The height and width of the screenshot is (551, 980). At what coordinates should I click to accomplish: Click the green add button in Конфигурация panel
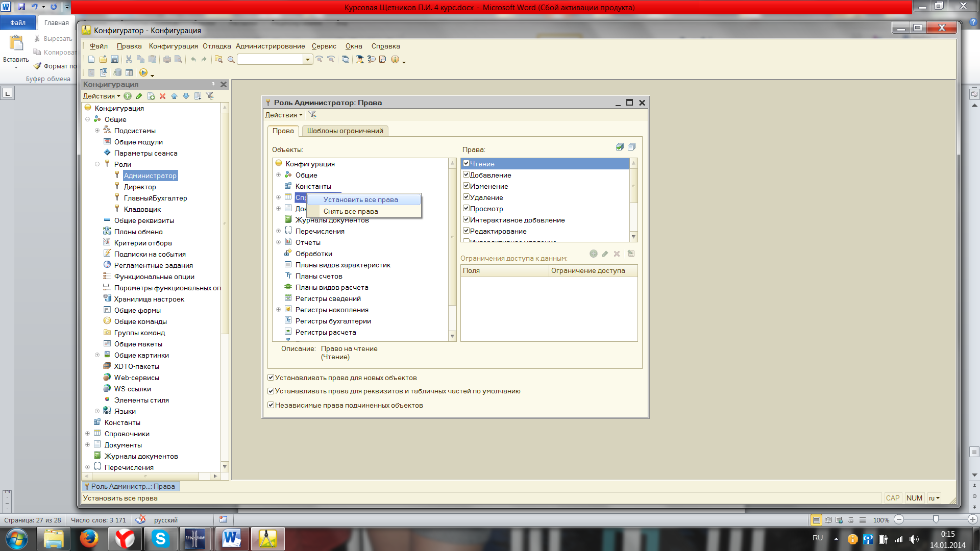[x=128, y=96]
